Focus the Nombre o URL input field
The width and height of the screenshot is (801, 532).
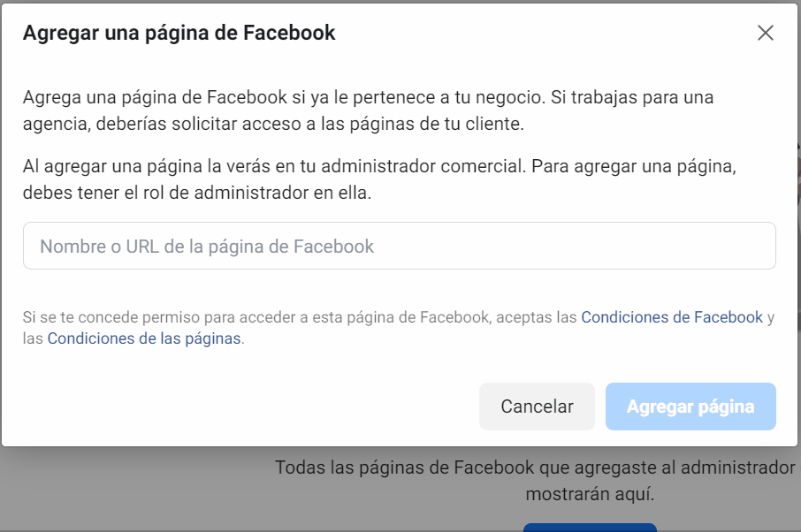coord(399,246)
